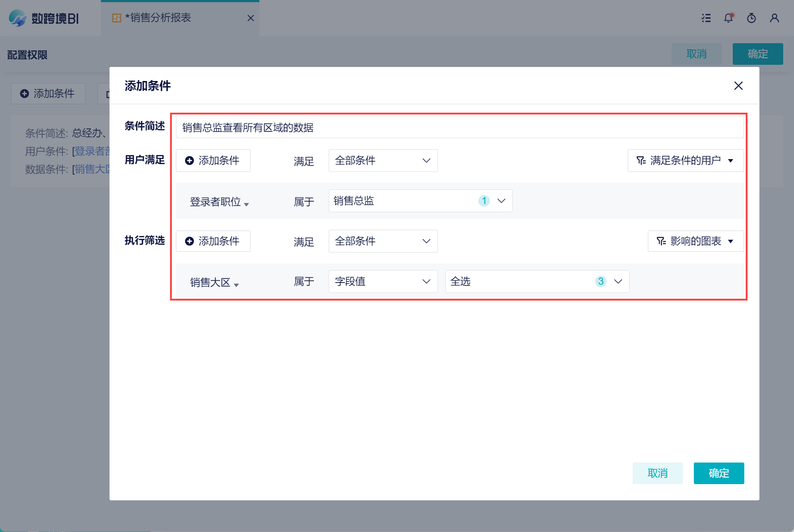Screen dimensions: 794x532
Task: Open the 影响的图表 filter menu
Action: click(x=695, y=241)
